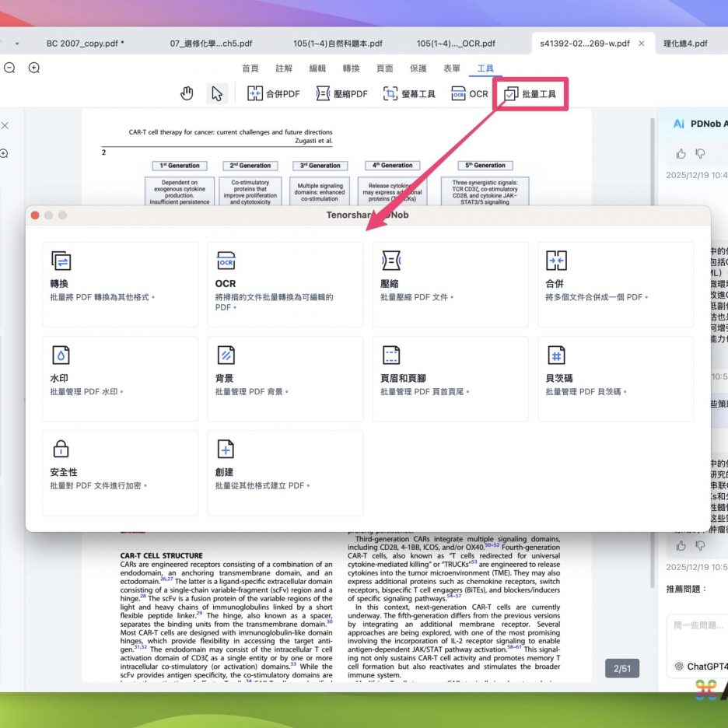Select the 安全性 batch encryption option
This screenshot has width=728, height=728.
(120, 472)
